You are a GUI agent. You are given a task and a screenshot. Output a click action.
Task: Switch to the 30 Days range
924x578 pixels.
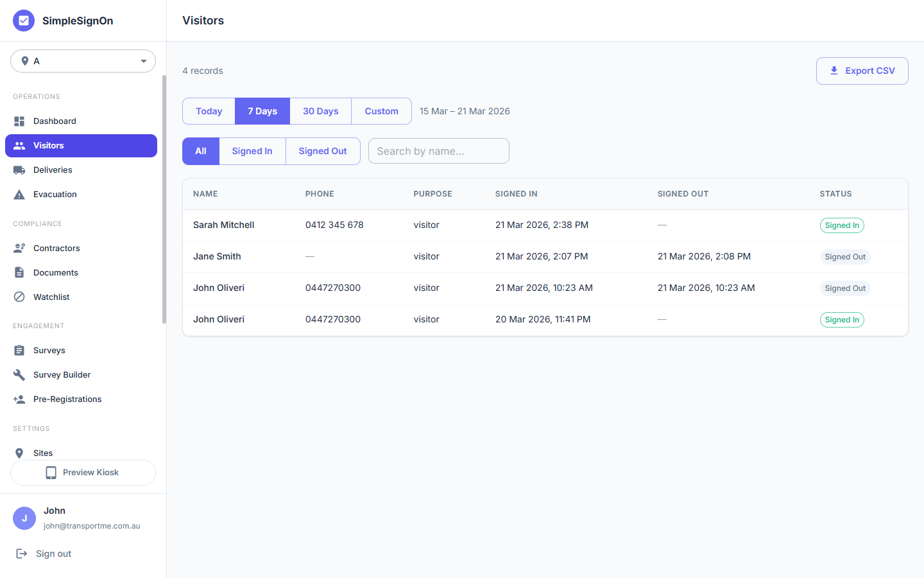pyautogui.click(x=321, y=111)
